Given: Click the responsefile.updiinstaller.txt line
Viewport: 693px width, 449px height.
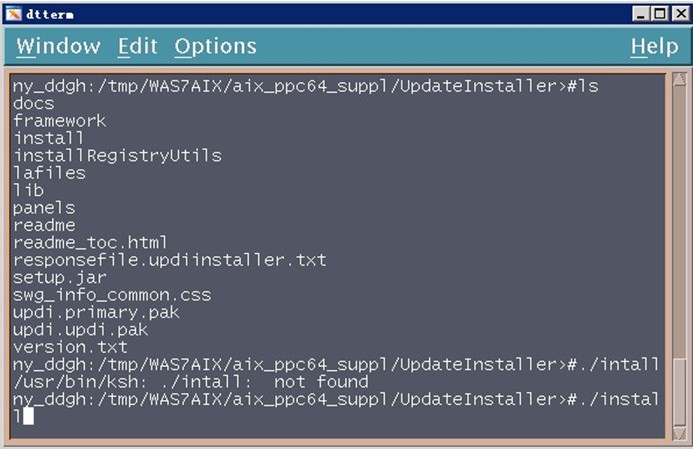Looking at the screenshot, I should (169, 260).
